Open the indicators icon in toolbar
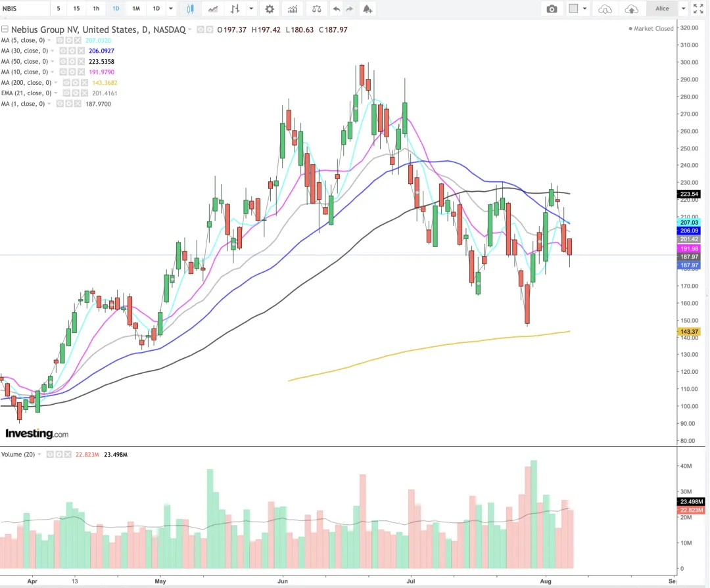The height and width of the screenshot is (588, 710). 293,9
